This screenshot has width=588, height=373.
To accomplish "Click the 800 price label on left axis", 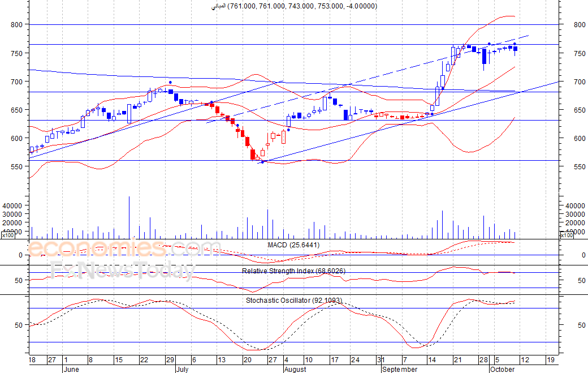I will [16, 25].
